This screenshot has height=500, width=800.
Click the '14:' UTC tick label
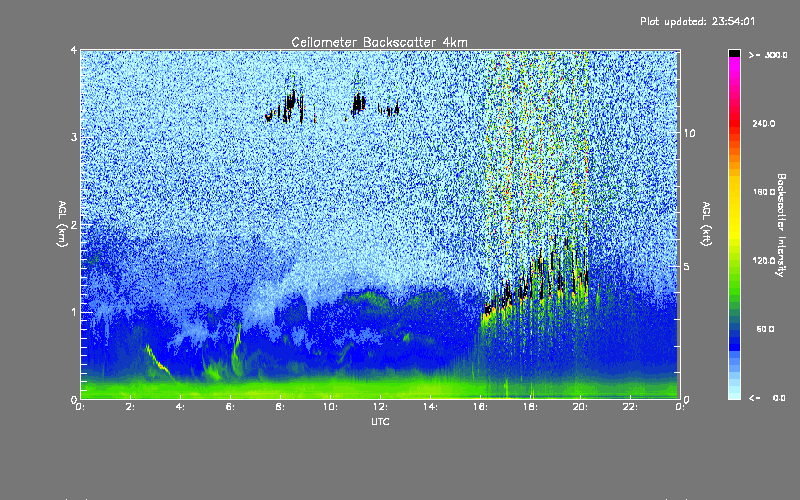coord(430,407)
